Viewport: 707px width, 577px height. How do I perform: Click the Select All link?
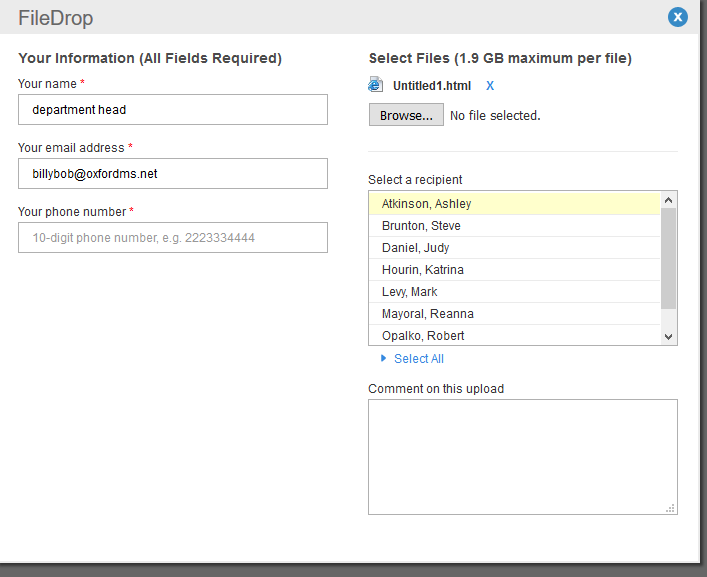click(x=419, y=359)
